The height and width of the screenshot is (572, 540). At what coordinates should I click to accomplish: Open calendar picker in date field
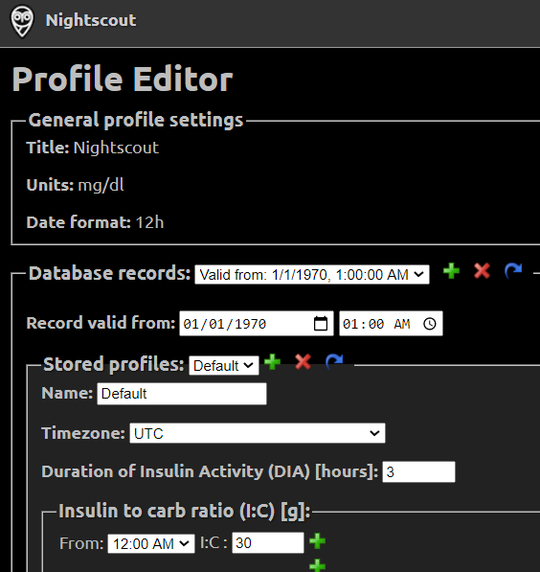(321, 324)
